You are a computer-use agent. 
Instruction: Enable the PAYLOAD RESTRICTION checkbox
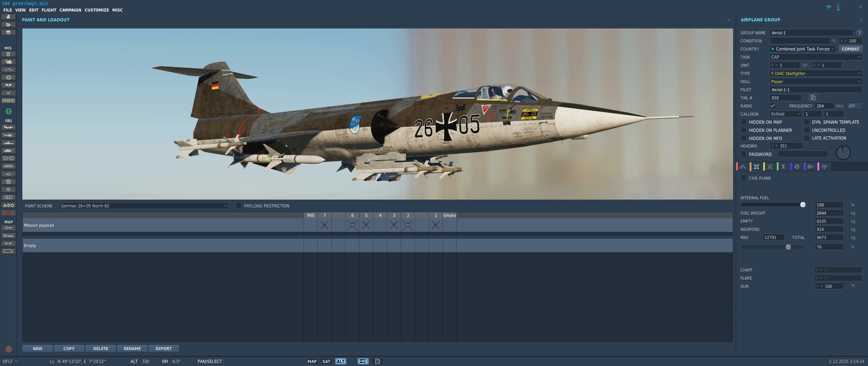coord(239,206)
